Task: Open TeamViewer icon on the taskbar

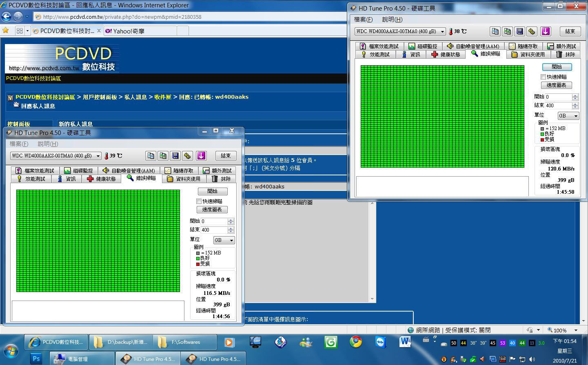Action: (381, 342)
